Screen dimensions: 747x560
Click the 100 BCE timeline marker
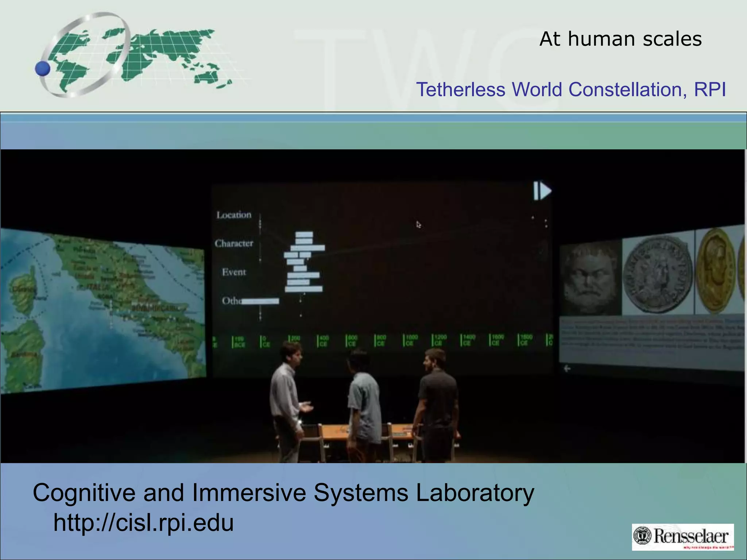pos(239,342)
